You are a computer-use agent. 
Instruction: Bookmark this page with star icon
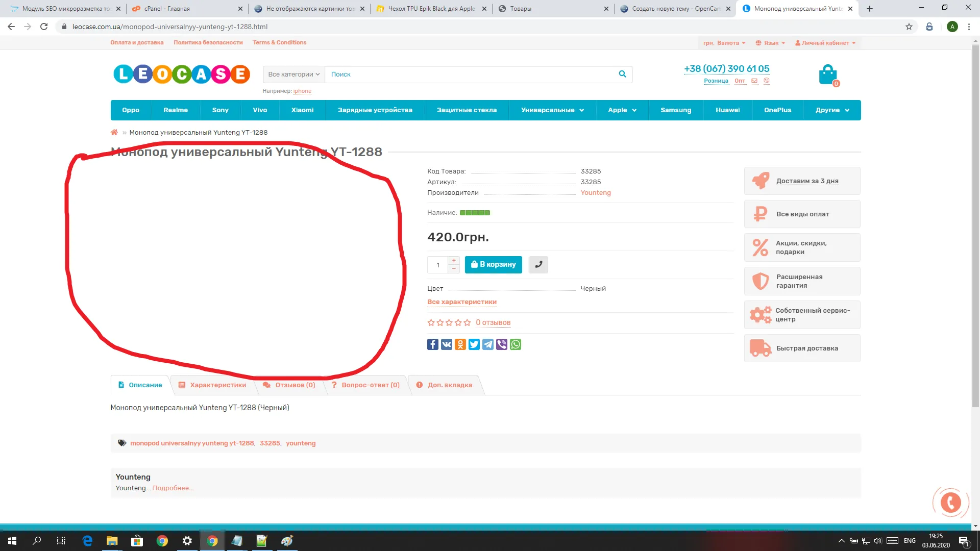pos(909,27)
